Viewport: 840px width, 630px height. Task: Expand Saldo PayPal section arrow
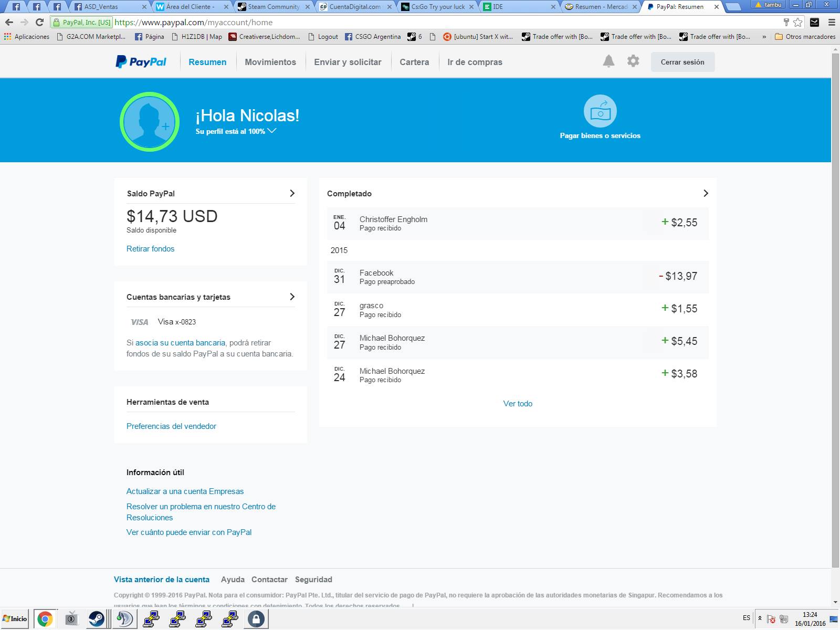coord(292,193)
